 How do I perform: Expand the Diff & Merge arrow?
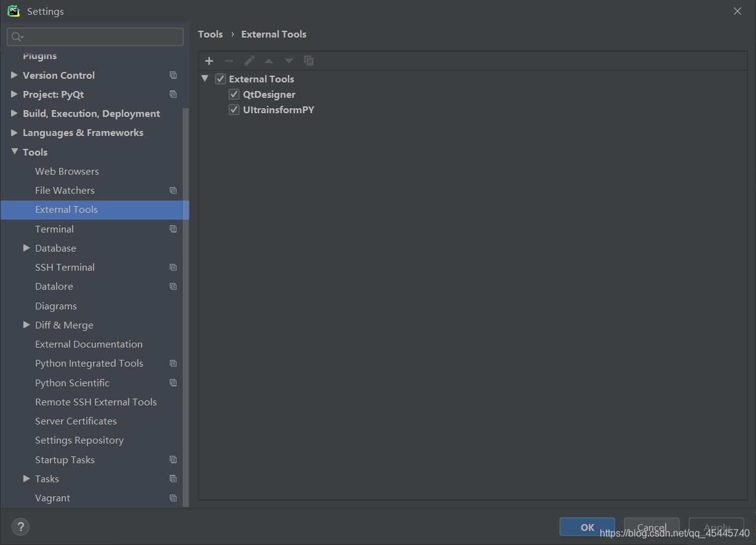click(x=26, y=325)
